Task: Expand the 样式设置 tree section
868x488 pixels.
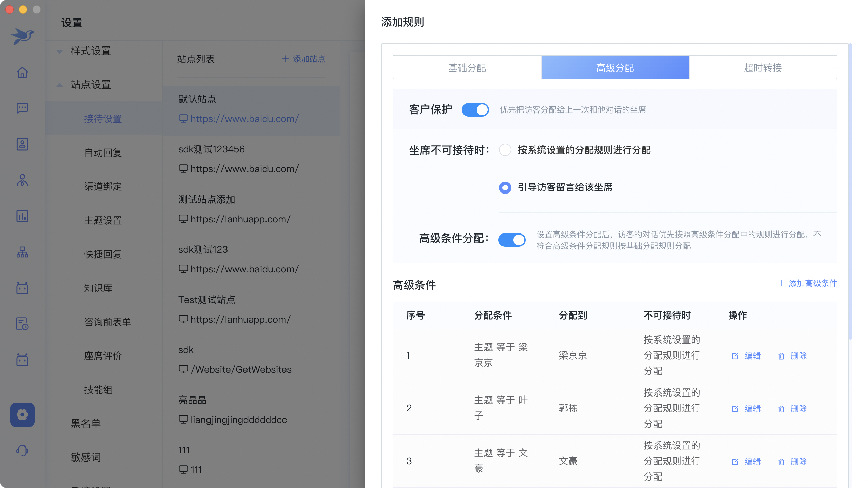Action: tap(60, 52)
